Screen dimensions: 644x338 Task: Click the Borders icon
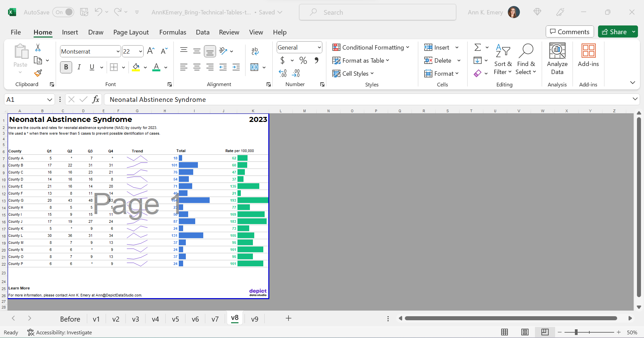114,67
